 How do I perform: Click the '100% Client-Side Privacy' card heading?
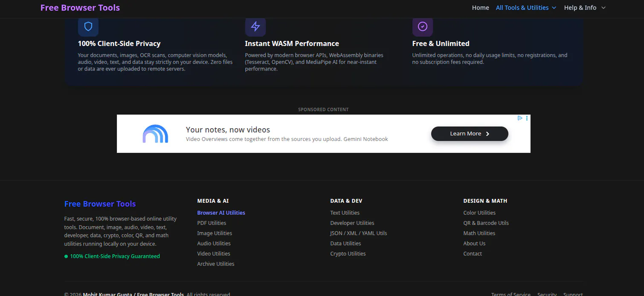point(119,43)
